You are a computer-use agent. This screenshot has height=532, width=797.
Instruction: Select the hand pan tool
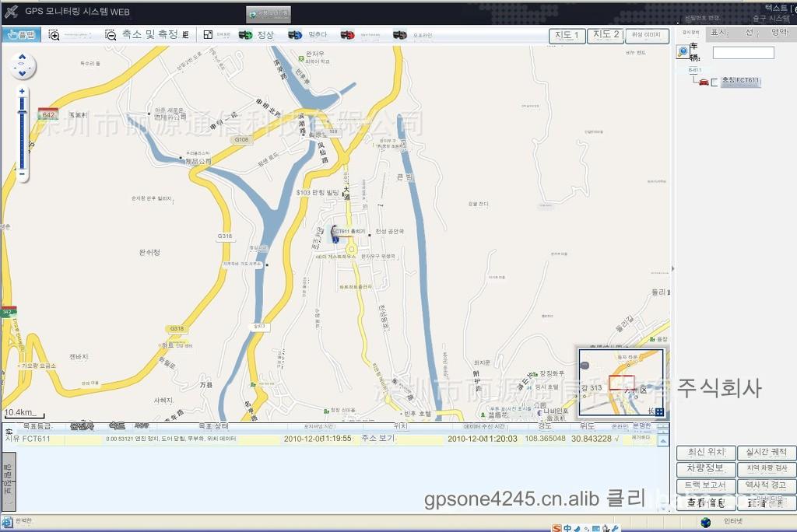click(x=20, y=34)
